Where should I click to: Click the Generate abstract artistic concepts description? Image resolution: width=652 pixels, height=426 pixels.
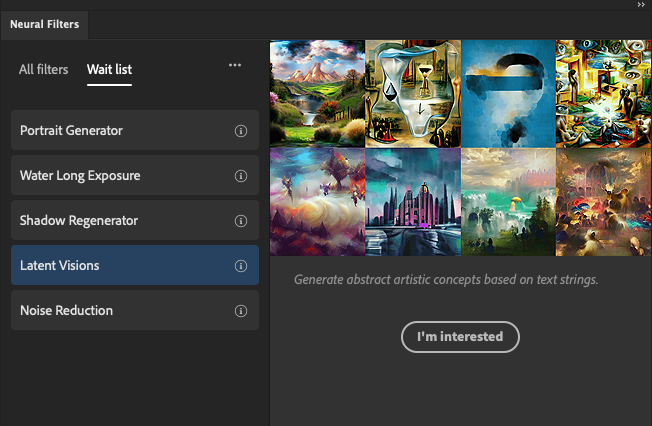tap(446, 280)
